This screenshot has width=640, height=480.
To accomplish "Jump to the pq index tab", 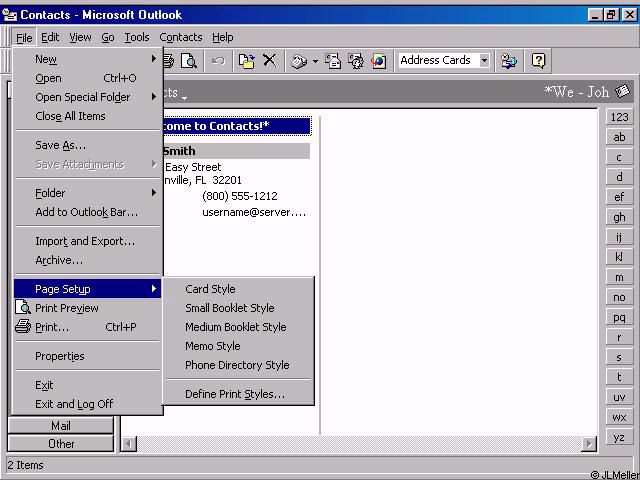I will click(x=619, y=317).
